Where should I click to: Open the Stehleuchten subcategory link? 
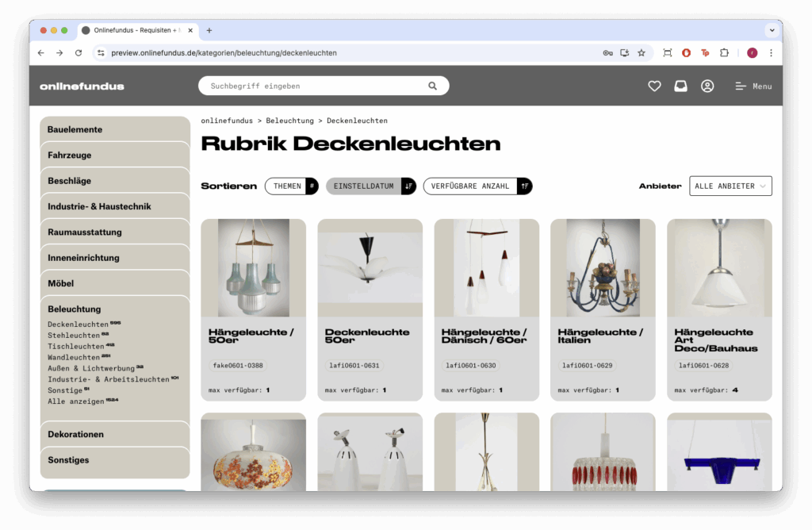pyautogui.click(x=74, y=336)
